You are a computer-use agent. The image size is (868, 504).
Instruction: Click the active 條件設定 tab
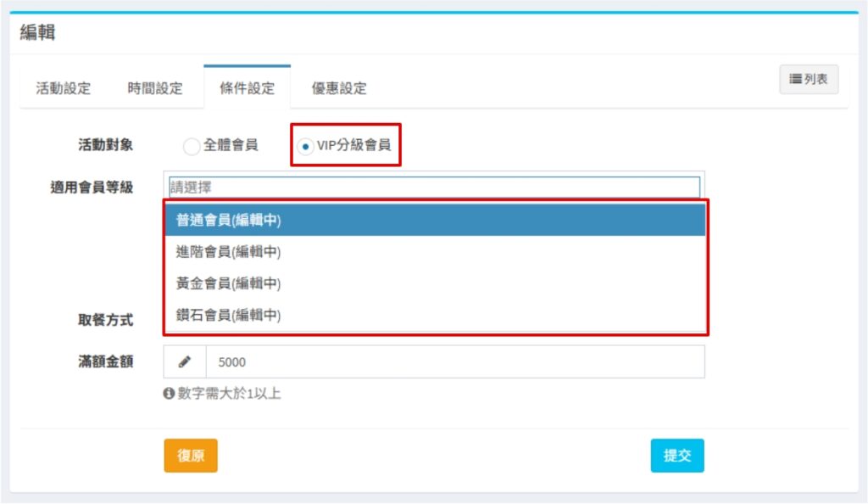(x=247, y=88)
